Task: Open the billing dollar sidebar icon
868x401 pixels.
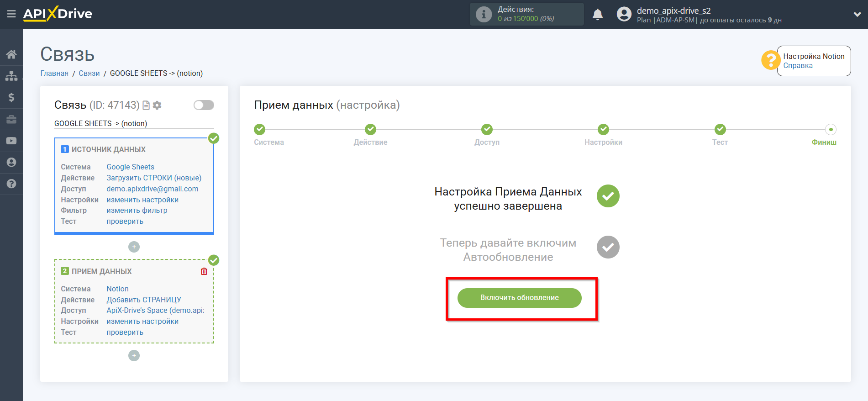Action: (11, 97)
